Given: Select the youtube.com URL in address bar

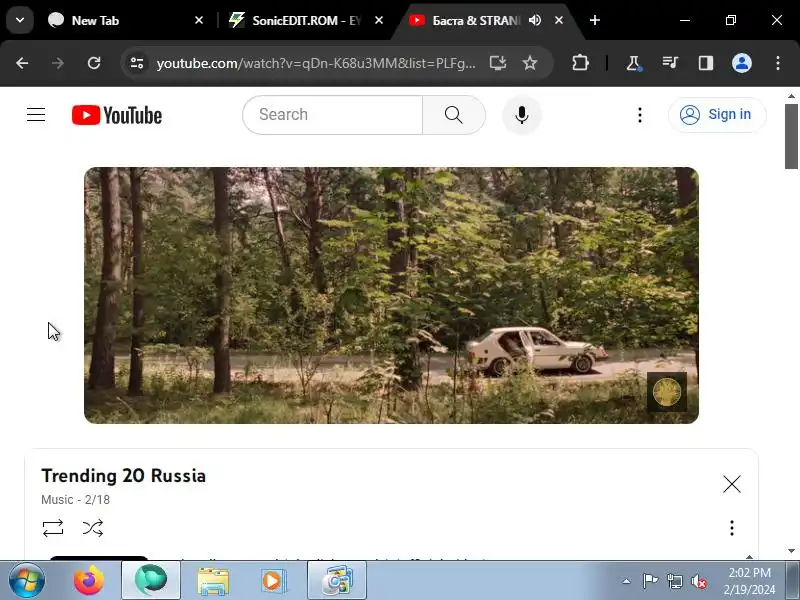Looking at the screenshot, I should click(316, 63).
